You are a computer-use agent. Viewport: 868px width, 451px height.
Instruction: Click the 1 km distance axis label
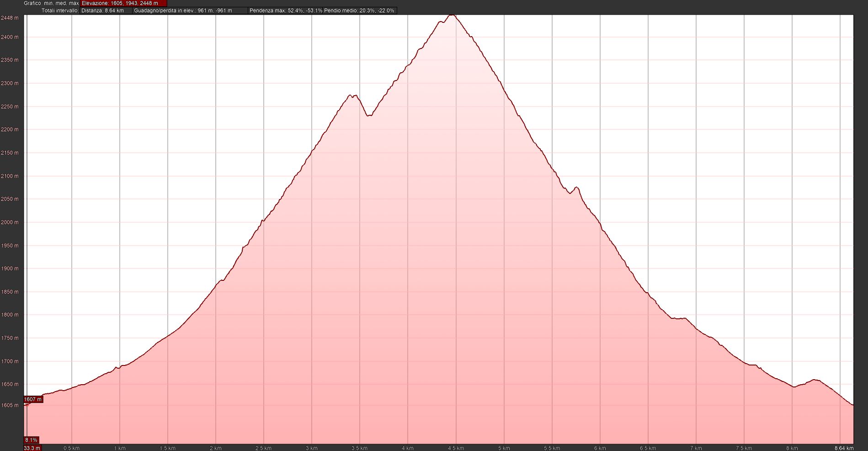click(120, 448)
